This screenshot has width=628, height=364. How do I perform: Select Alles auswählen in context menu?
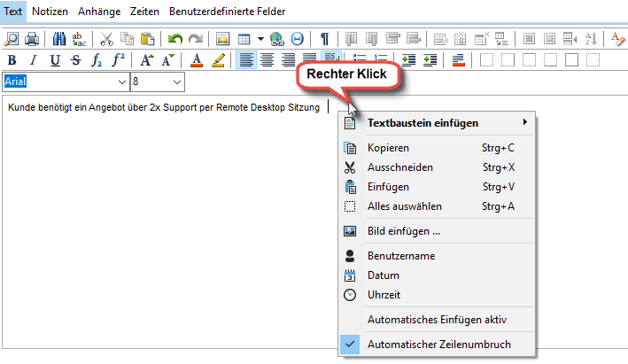coord(404,206)
